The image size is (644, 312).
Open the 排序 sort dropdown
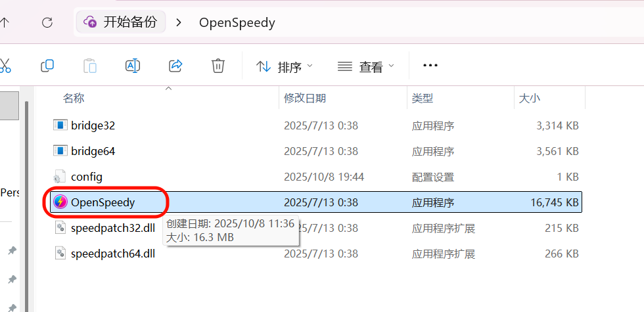pos(284,66)
